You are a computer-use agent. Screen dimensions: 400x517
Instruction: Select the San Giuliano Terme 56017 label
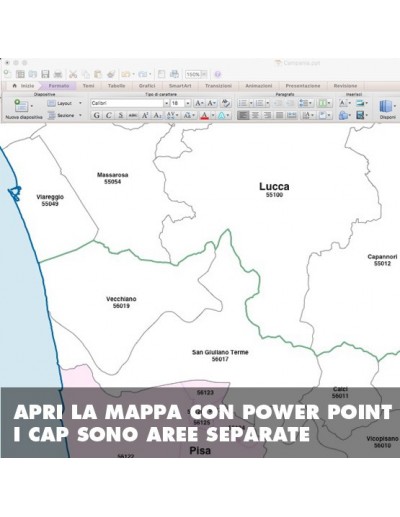[x=220, y=355]
